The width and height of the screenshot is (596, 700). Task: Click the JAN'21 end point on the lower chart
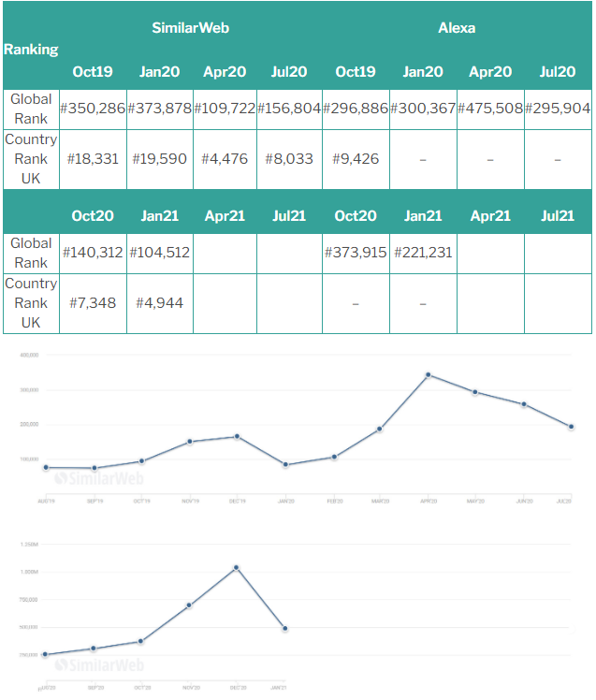pos(284,629)
